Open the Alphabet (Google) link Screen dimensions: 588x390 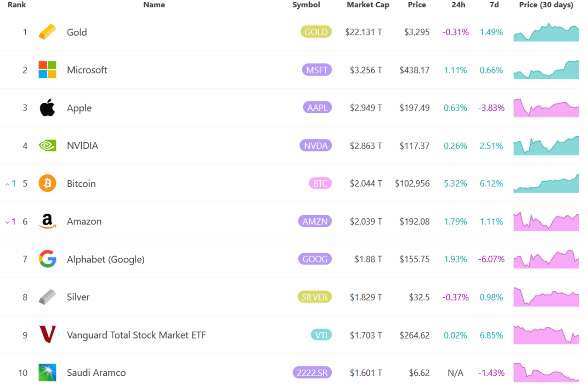click(x=106, y=259)
